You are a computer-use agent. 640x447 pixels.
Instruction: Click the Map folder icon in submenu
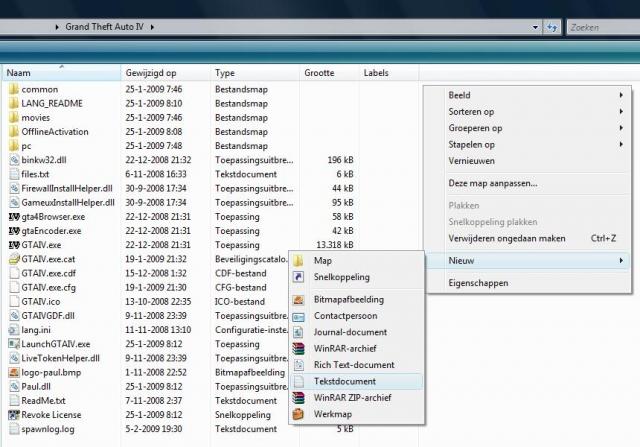coord(298,260)
